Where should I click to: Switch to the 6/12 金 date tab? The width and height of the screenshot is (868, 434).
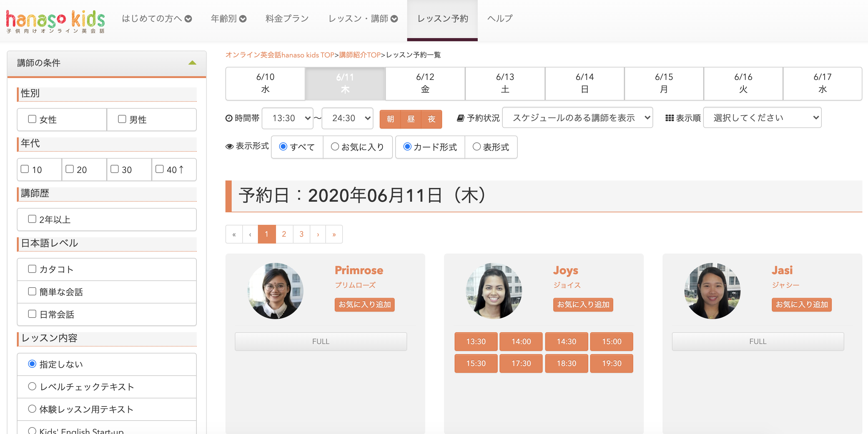point(425,83)
